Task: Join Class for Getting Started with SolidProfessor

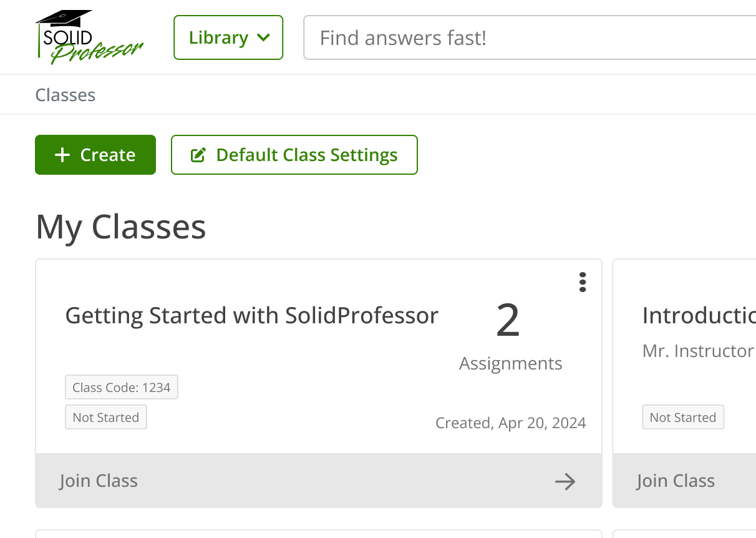Action: [99, 481]
